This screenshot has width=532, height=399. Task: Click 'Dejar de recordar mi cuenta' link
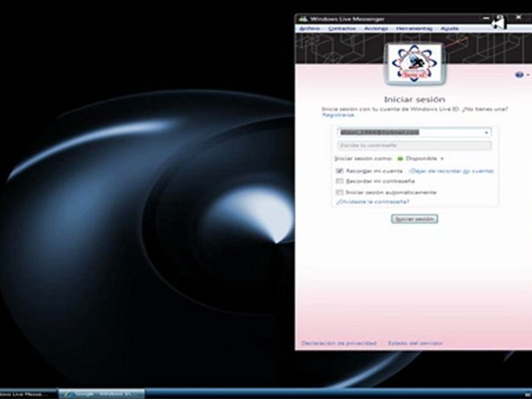451,171
